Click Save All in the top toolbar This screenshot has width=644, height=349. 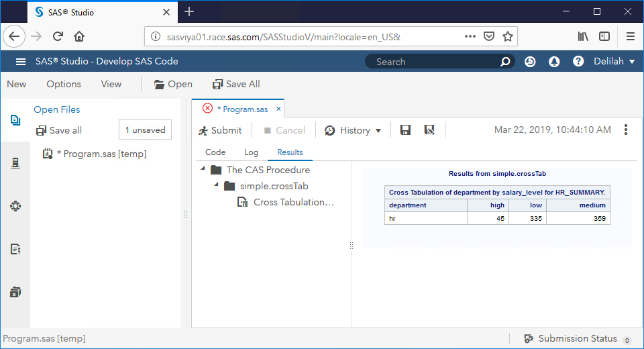(x=236, y=85)
